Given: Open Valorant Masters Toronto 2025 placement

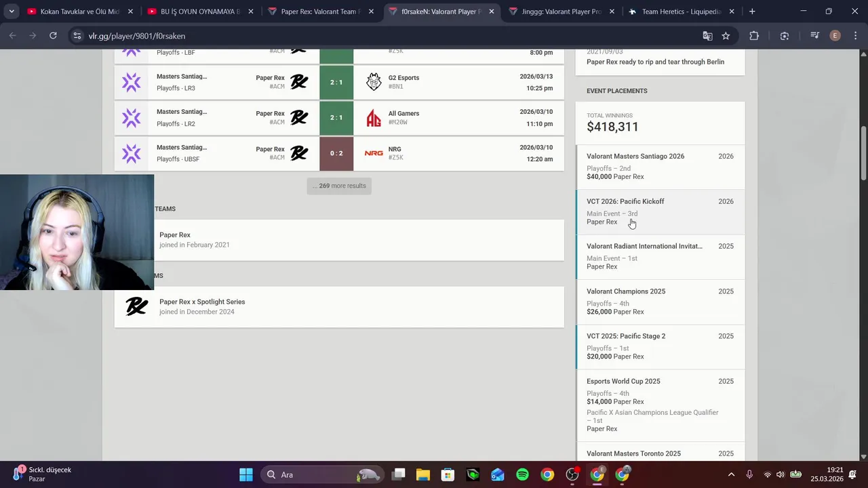Looking at the screenshot, I should pyautogui.click(x=660, y=452).
